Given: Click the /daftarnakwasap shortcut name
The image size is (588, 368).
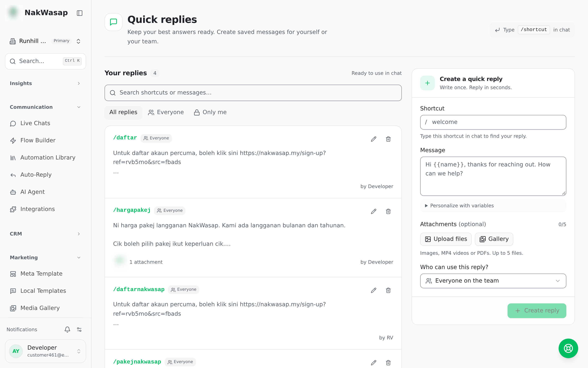Looking at the screenshot, I should (x=139, y=289).
